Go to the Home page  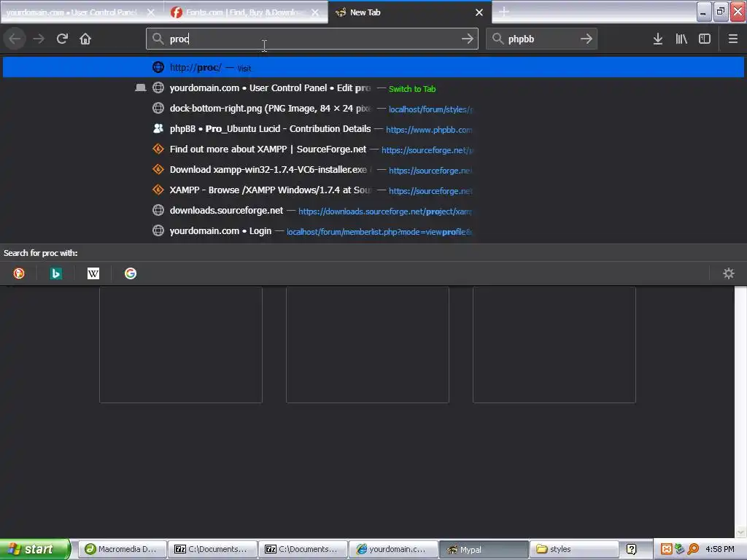pyautogui.click(x=85, y=39)
